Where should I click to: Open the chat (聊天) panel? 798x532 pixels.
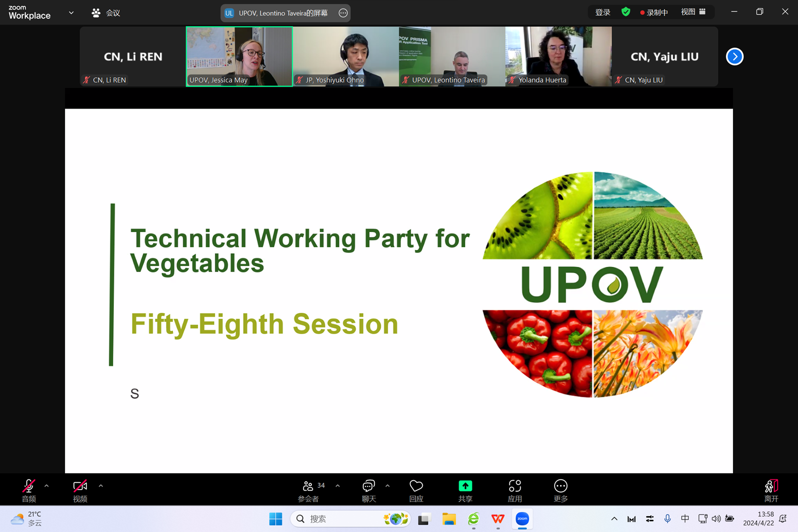pyautogui.click(x=368, y=490)
